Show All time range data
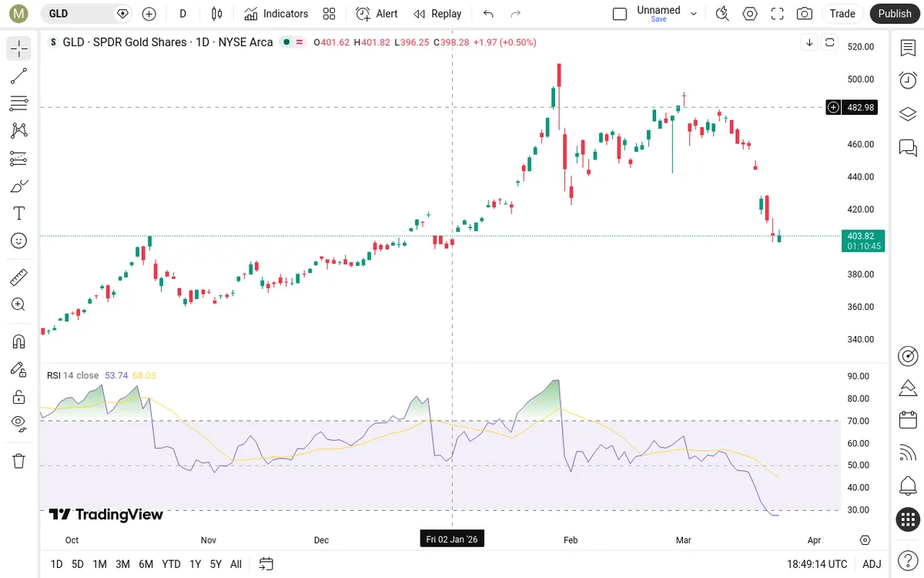 [236, 564]
